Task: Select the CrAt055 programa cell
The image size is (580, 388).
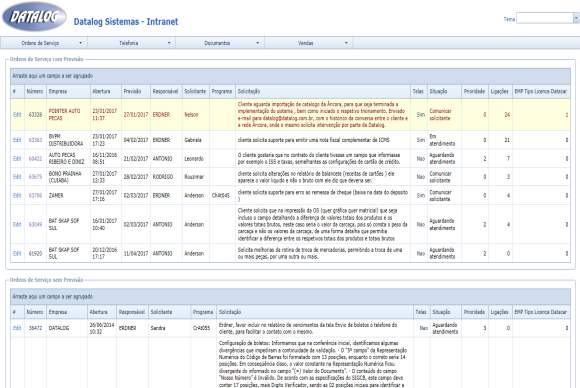Action: tap(203, 328)
